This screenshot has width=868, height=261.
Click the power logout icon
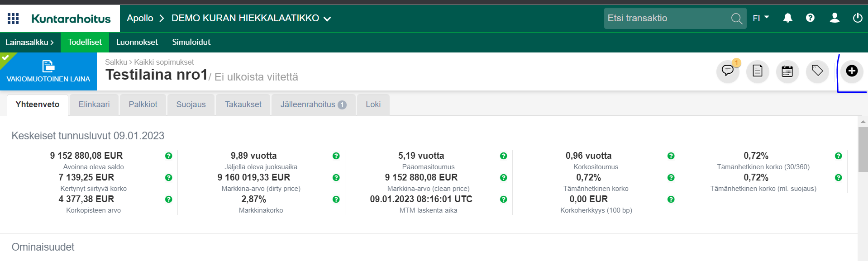tap(857, 18)
